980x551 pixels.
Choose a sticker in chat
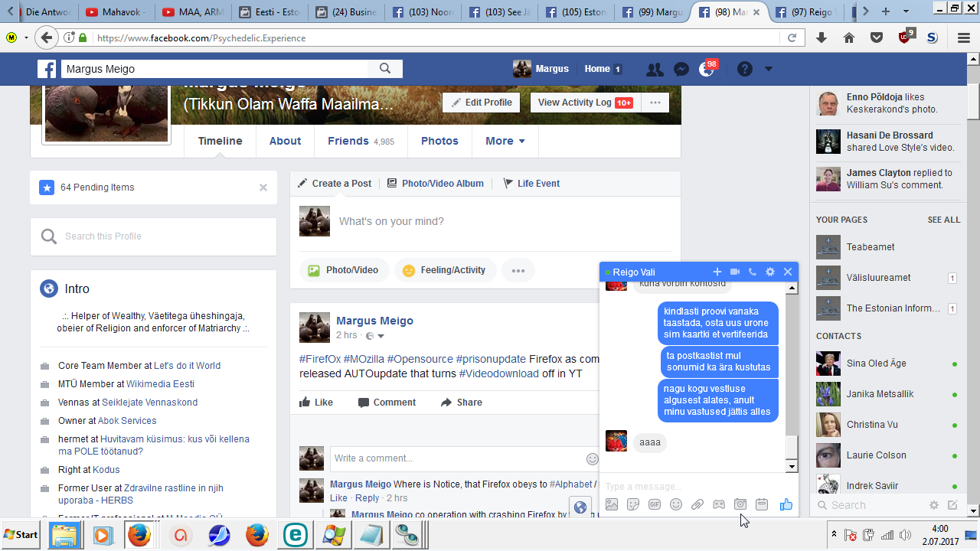[x=633, y=504]
